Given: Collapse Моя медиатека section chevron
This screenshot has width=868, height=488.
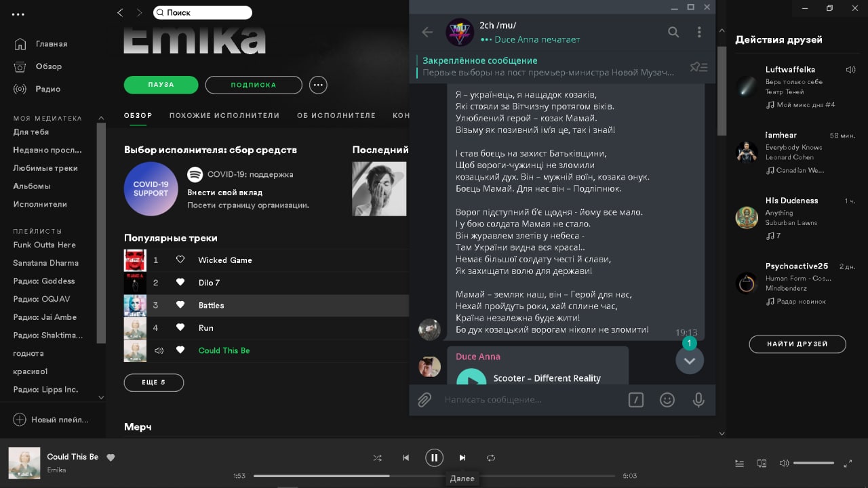Looking at the screenshot, I should [101, 118].
